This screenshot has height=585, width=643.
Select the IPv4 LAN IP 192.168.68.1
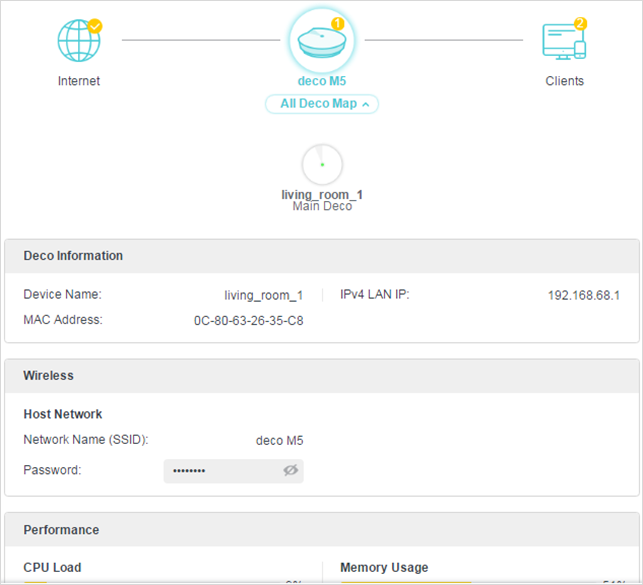point(584,295)
